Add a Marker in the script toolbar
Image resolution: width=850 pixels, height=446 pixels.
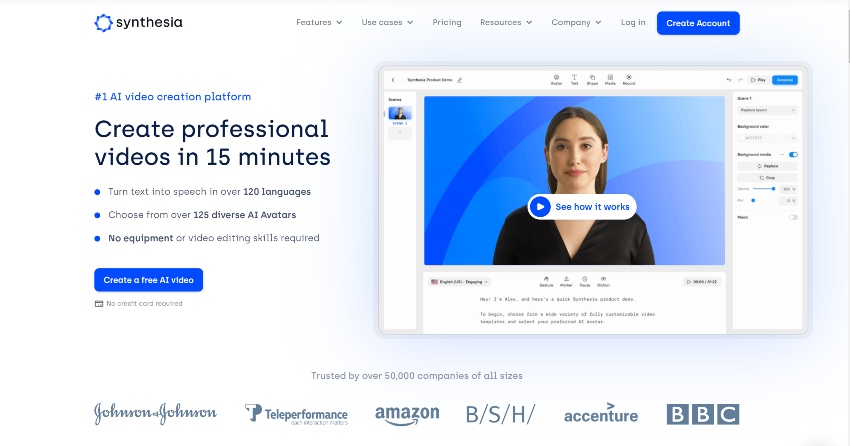566,281
